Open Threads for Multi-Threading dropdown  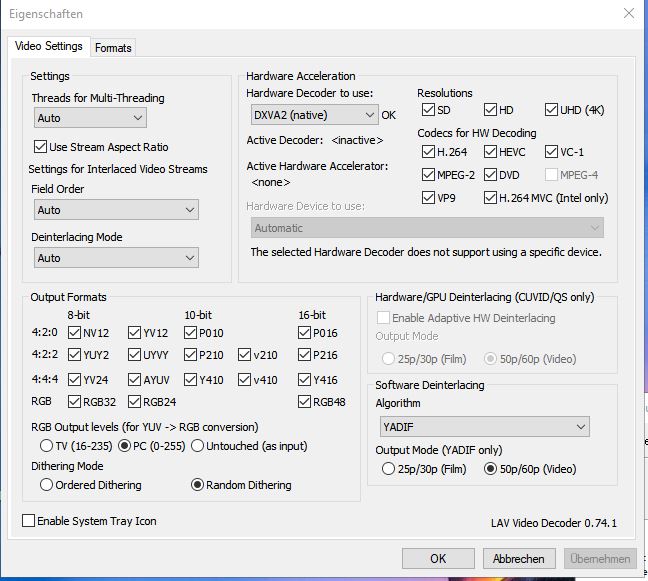pos(89,118)
